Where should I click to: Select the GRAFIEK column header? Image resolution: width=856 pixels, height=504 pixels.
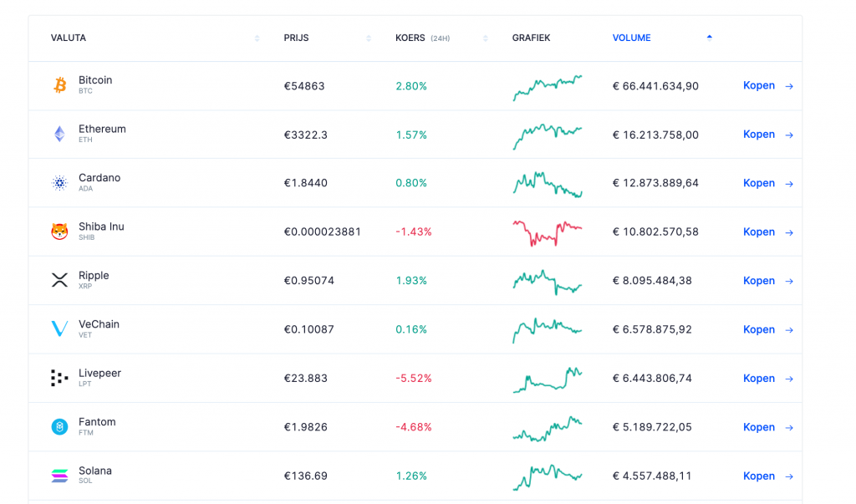(x=531, y=38)
